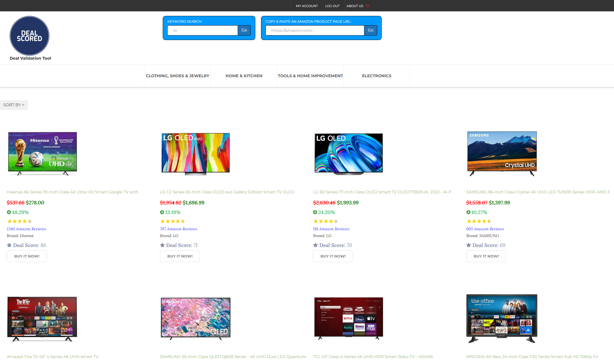614x364 pixels.
Task: Open Electronics category
Action: pyautogui.click(x=377, y=76)
